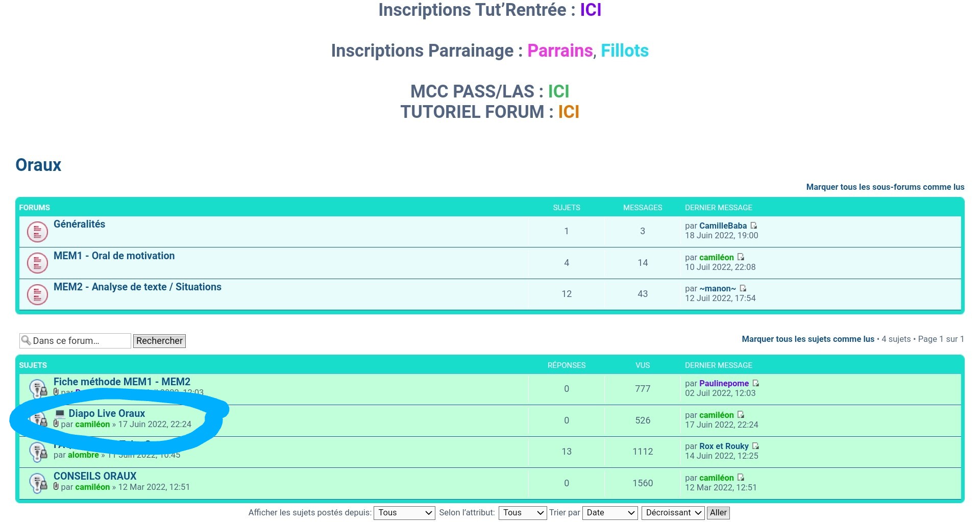980x522 pixels.
Task: Expand the 'Trier par' Date dropdown
Action: [610, 513]
